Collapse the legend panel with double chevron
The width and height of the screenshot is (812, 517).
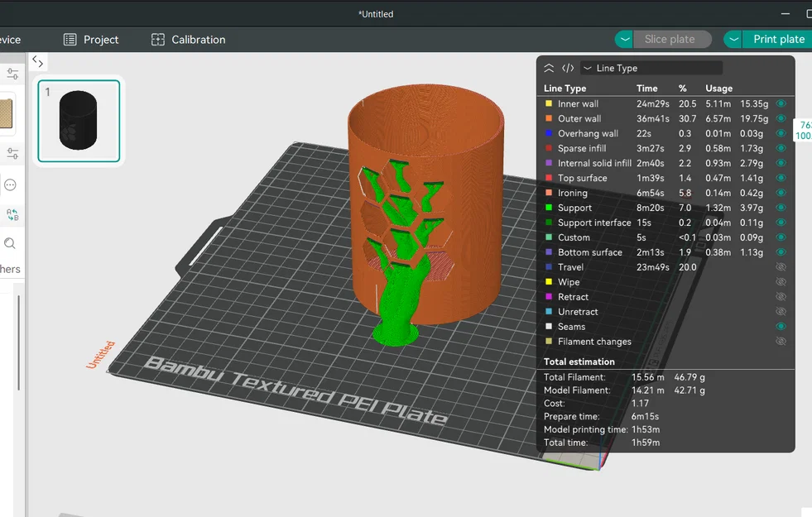549,68
